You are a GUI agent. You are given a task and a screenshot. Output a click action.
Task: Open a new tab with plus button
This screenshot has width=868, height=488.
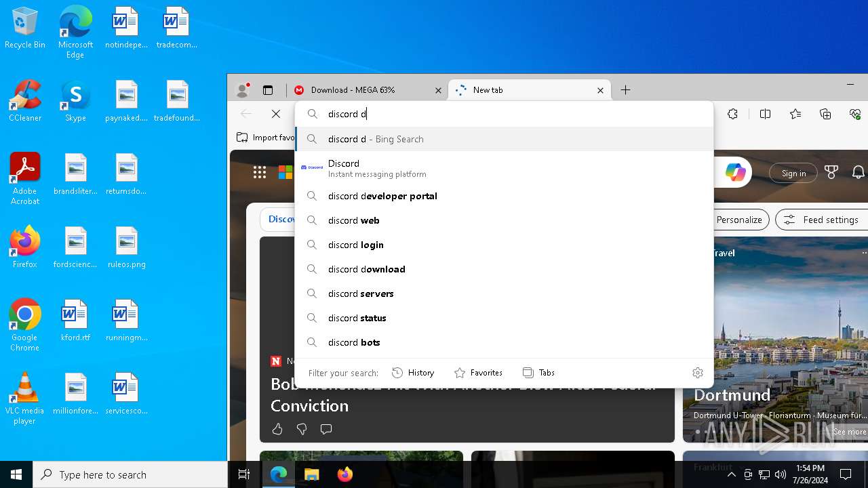pyautogui.click(x=625, y=90)
